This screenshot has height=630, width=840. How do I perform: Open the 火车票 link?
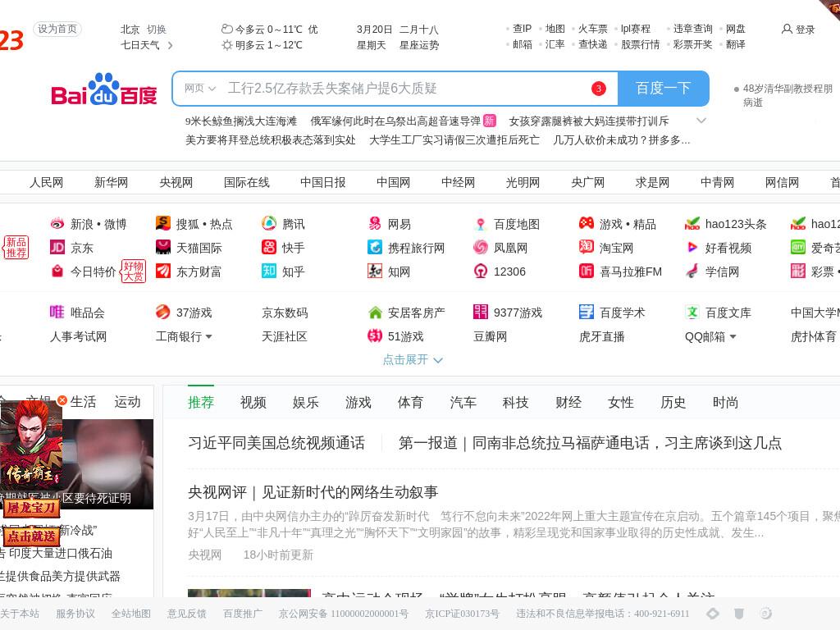(593, 29)
